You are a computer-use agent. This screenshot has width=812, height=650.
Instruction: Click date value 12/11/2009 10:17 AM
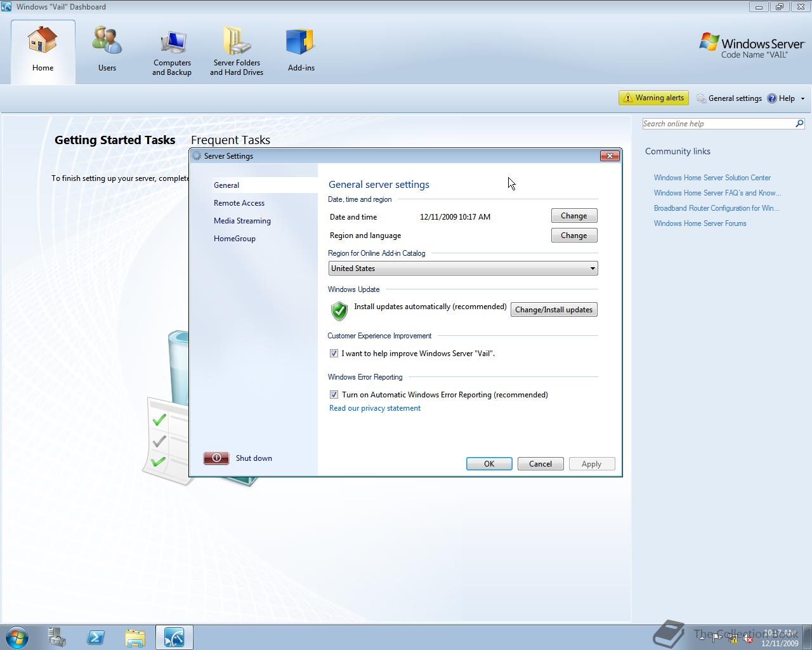pyautogui.click(x=455, y=217)
